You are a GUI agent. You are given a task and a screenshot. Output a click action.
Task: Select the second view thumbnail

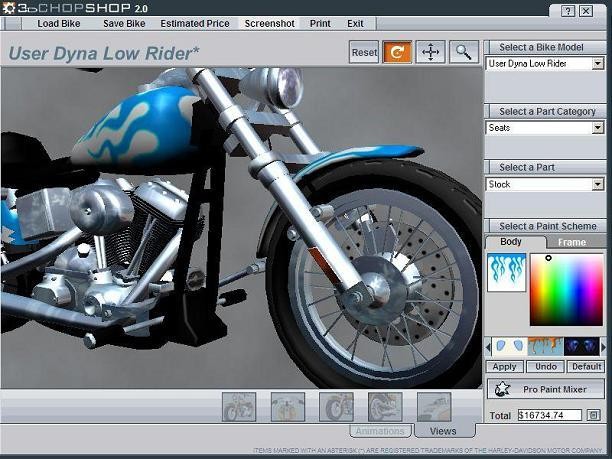click(288, 407)
